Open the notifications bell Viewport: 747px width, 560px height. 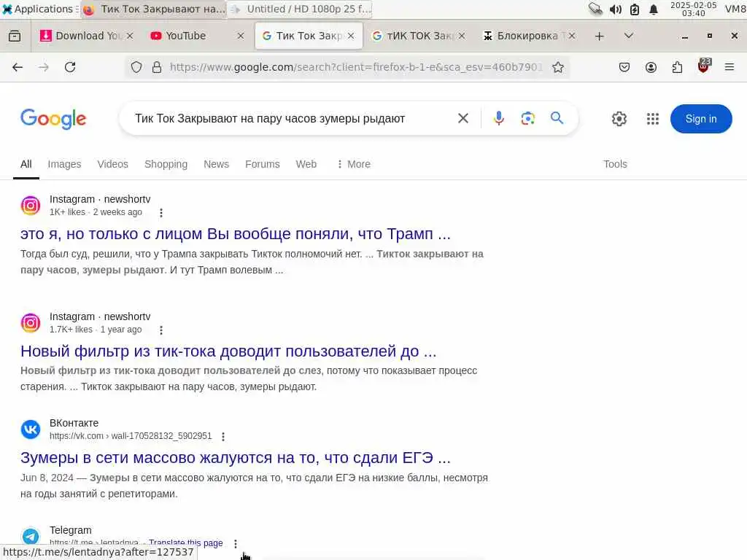654,9
